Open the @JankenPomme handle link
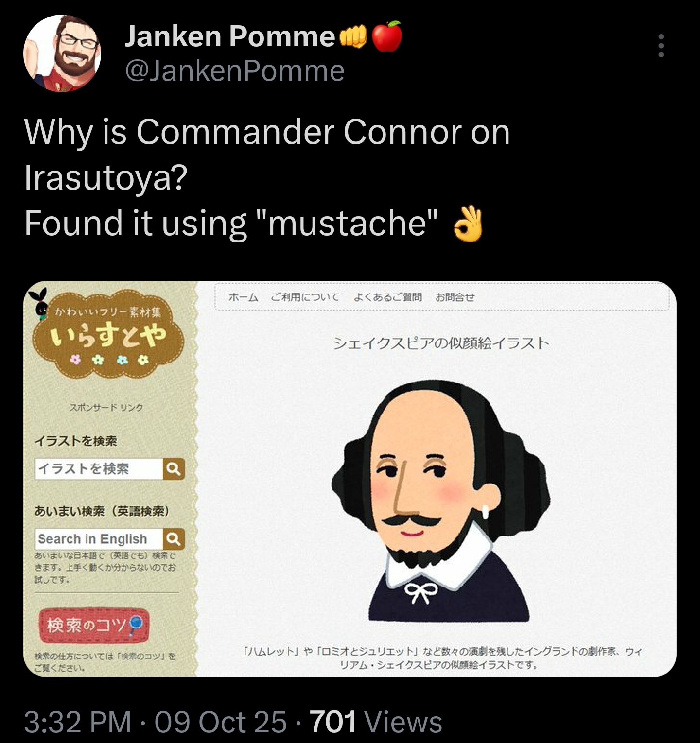The image size is (700, 743). (235, 71)
